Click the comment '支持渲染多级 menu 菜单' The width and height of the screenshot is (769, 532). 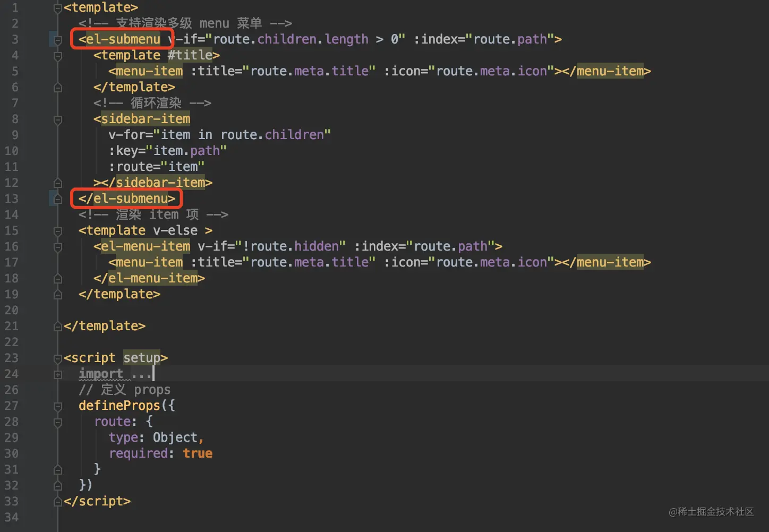(189, 23)
